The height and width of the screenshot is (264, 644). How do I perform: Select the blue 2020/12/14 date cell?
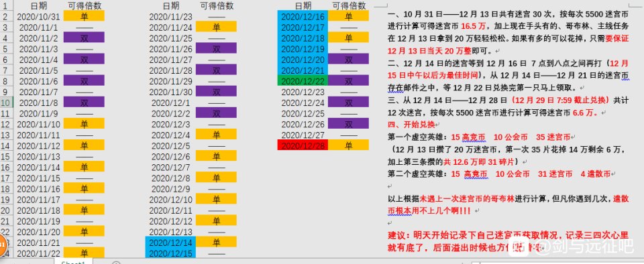point(170,242)
